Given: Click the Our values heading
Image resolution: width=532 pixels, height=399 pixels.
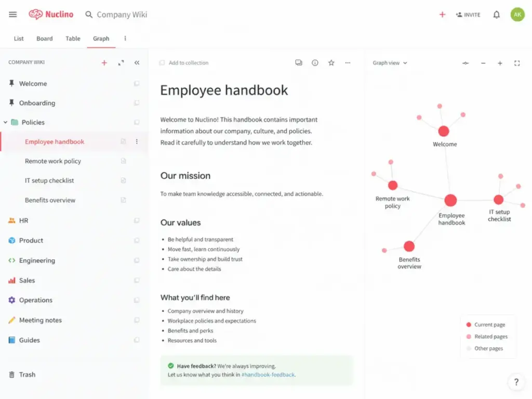Looking at the screenshot, I should tap(180, 222).
